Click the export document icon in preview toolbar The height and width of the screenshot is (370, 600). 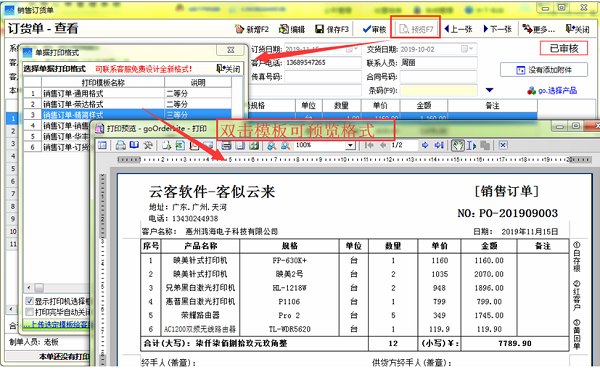tap(166, 145)
